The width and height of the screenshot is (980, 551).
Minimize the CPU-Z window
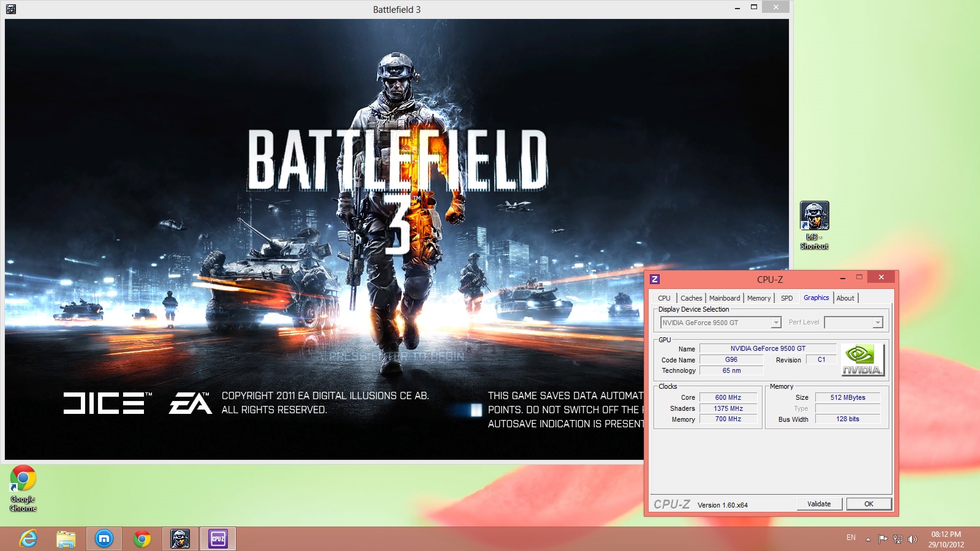[843, 279]
